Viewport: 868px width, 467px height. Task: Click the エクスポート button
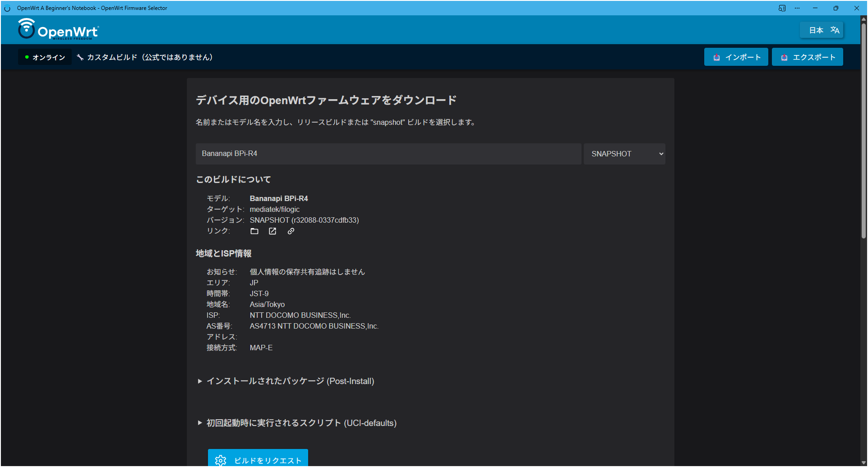[x=808, y=57]
